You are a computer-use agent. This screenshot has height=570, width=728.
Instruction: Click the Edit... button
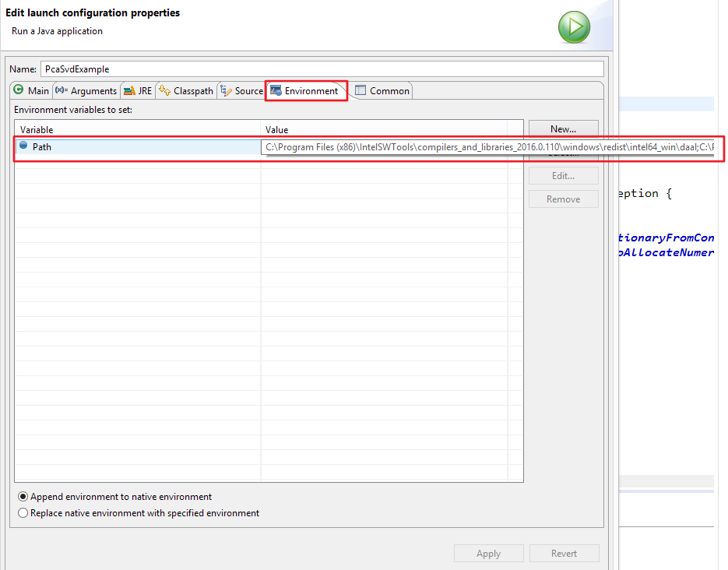tap(563, 176)
